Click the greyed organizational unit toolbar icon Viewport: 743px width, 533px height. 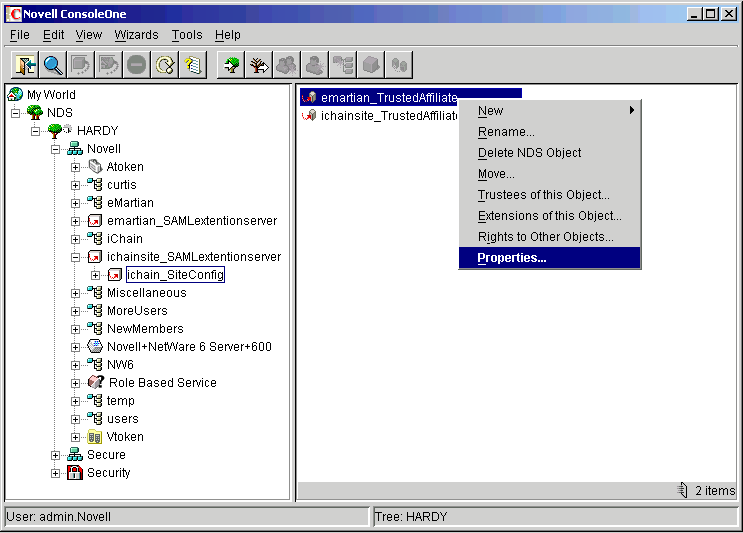pos(343,65)
